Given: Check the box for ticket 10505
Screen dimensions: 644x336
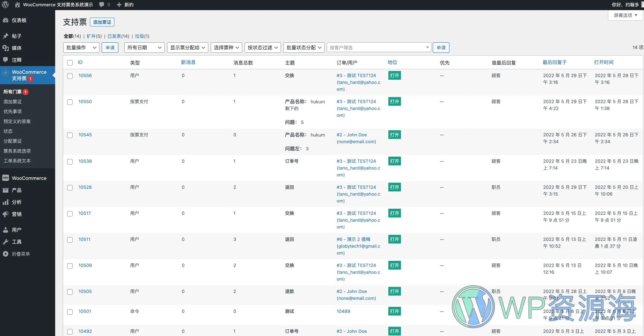Looking at the screenshot, I should tap(70, 292).
